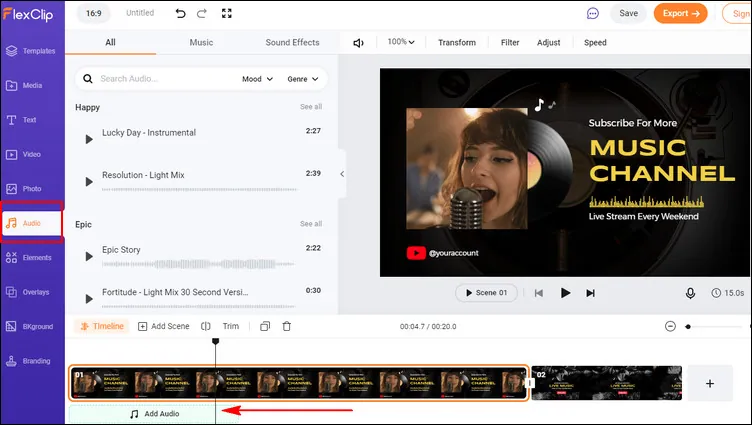The width and height of the screenshot is (752, 425).
Task: Open the Templates sidebar section
Action: (31, 51)
